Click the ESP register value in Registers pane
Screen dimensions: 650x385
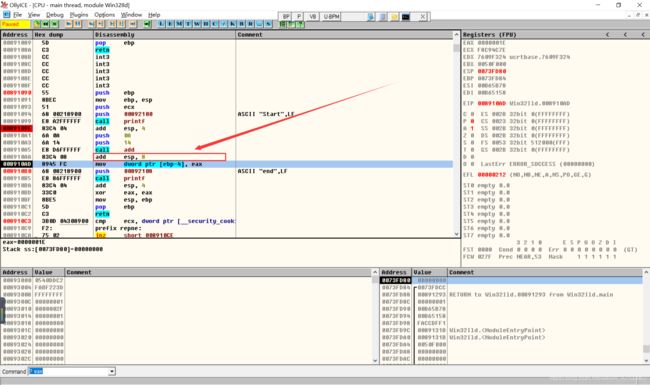(x=492, y=71)
